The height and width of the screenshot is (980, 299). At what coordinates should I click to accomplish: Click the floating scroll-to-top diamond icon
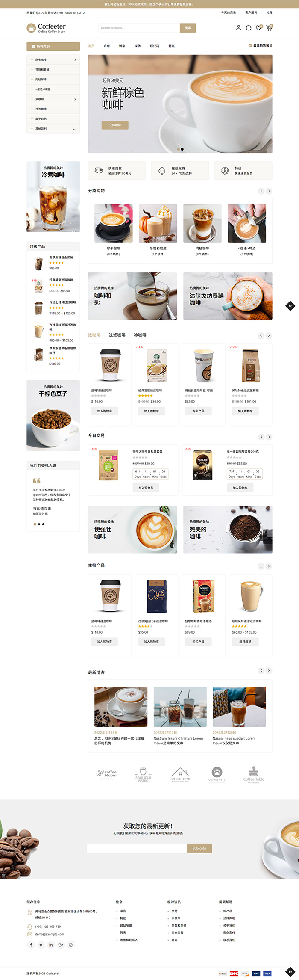290,306
